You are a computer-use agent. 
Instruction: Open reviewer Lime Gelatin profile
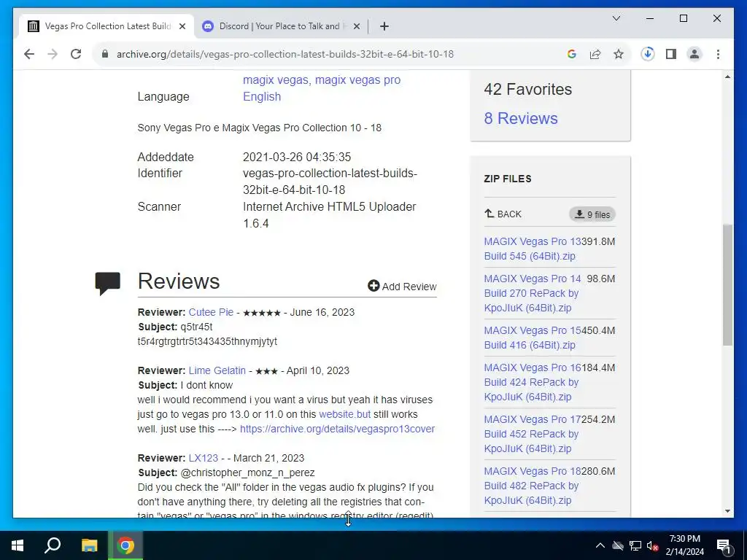coord(217,370)
